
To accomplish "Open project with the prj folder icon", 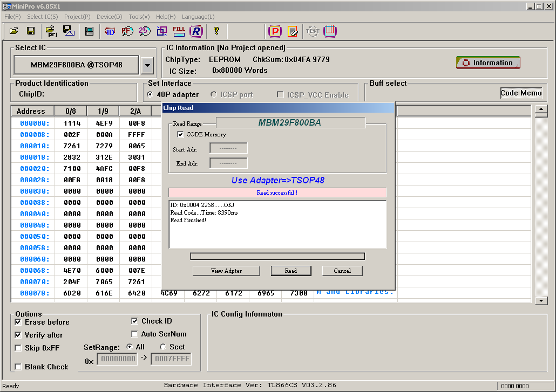I will (x=51, y=31).
